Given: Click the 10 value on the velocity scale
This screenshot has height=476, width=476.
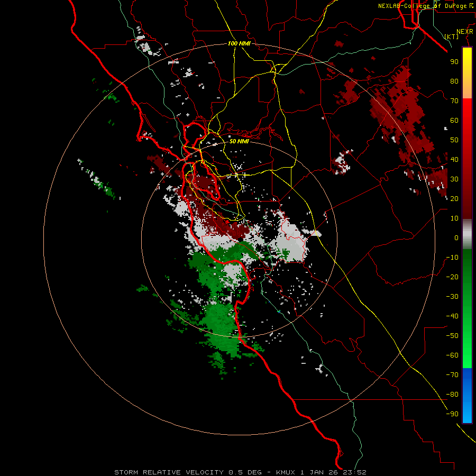Looking at the screenshot, I should pos(454,218).
